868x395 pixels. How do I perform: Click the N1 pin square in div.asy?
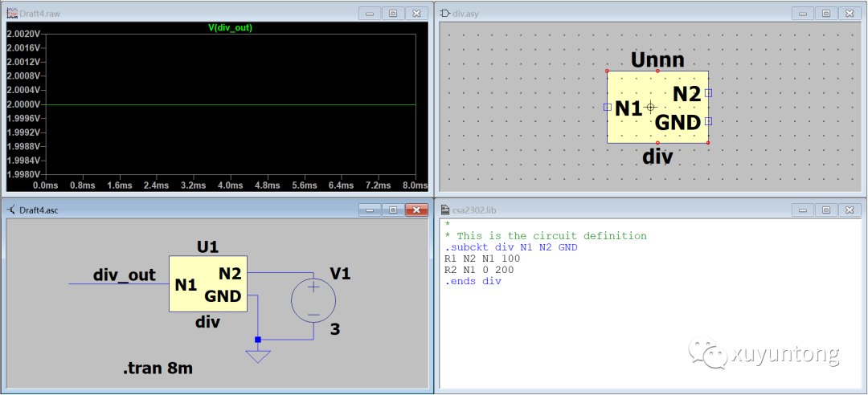tap(608, 107)
